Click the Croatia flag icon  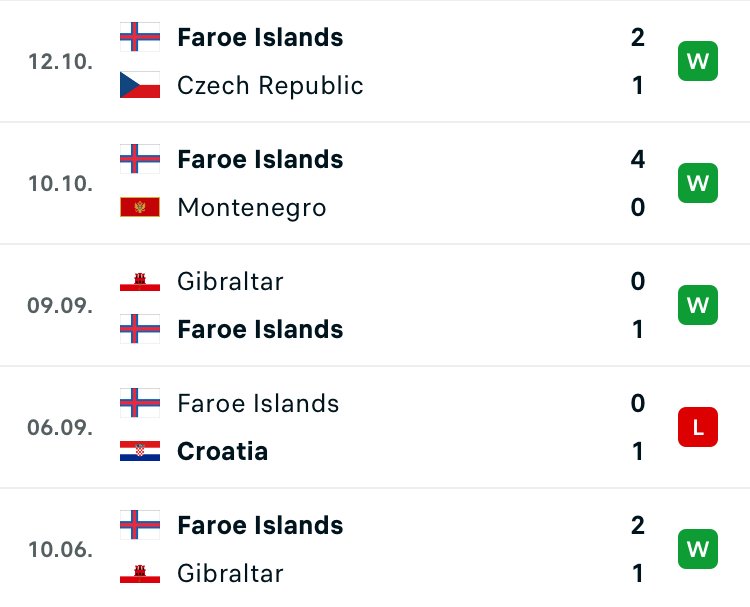click(x=140, y=451)
